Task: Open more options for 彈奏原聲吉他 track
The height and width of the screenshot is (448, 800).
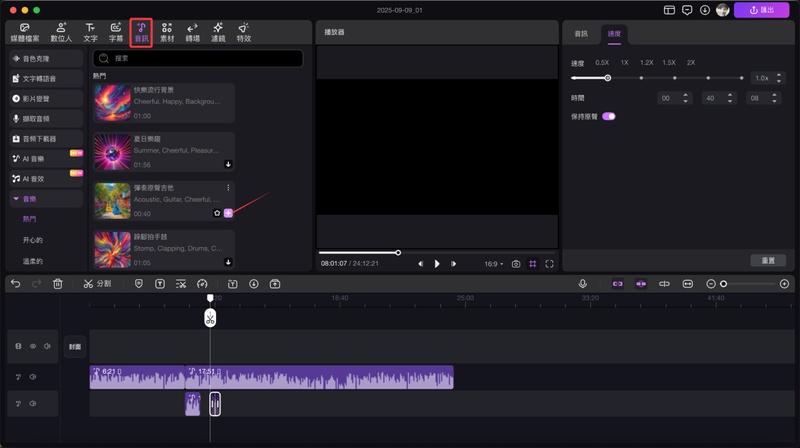Action: [x=228, y=188]
